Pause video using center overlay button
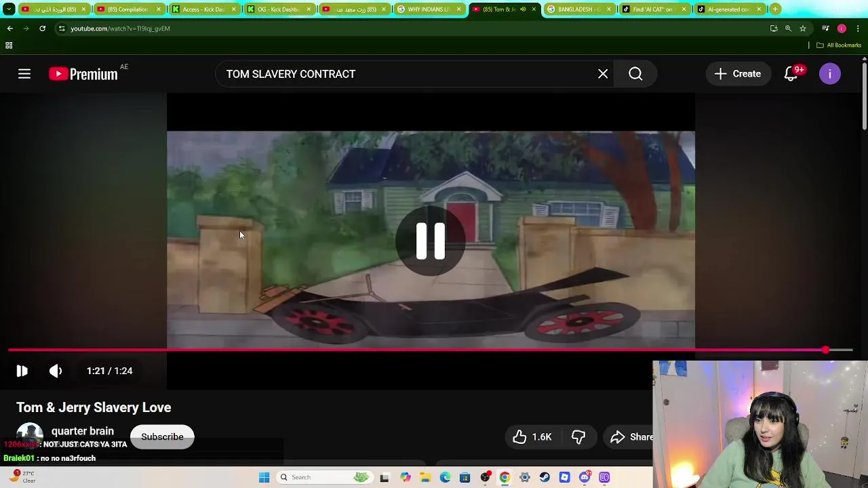 point(431,241)
